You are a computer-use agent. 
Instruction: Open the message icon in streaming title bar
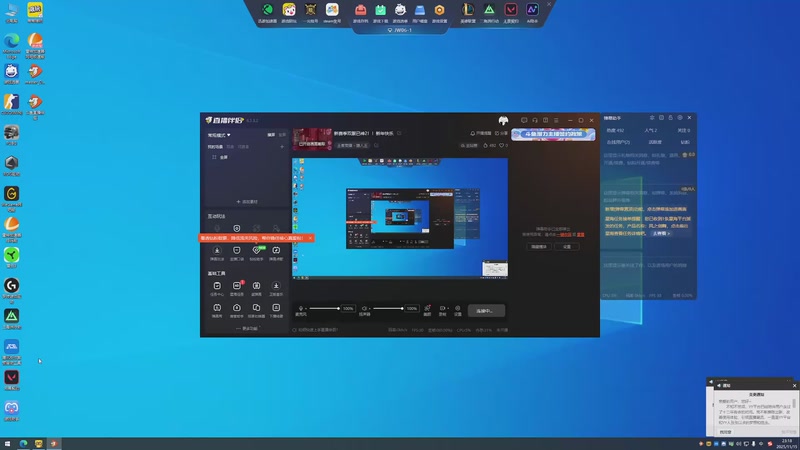524,120
